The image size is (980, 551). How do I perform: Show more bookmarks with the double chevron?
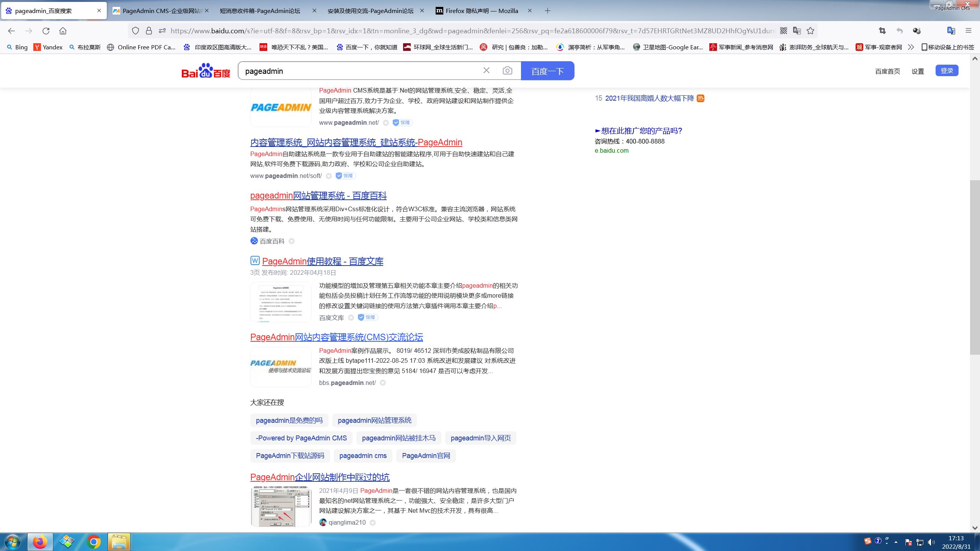coord(911,47)
